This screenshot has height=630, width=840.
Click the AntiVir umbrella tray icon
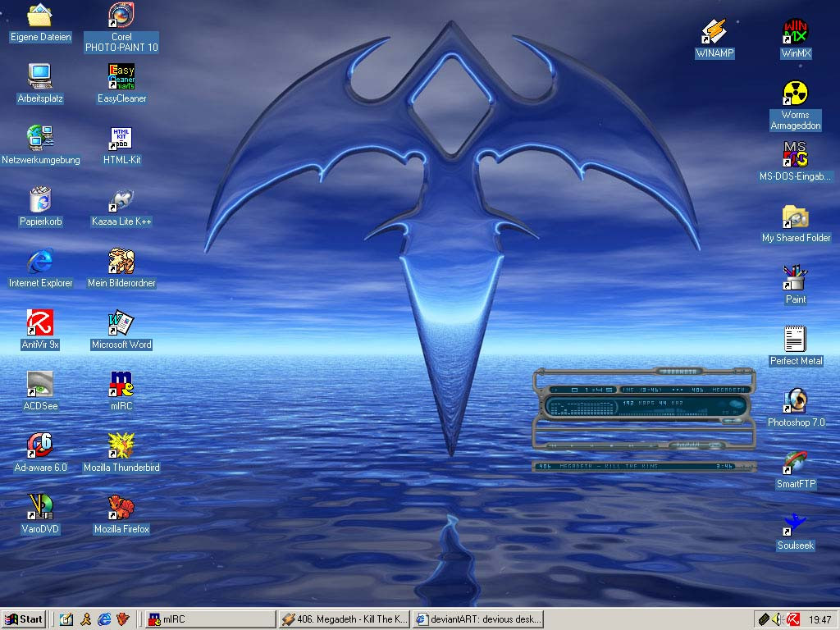793,619
